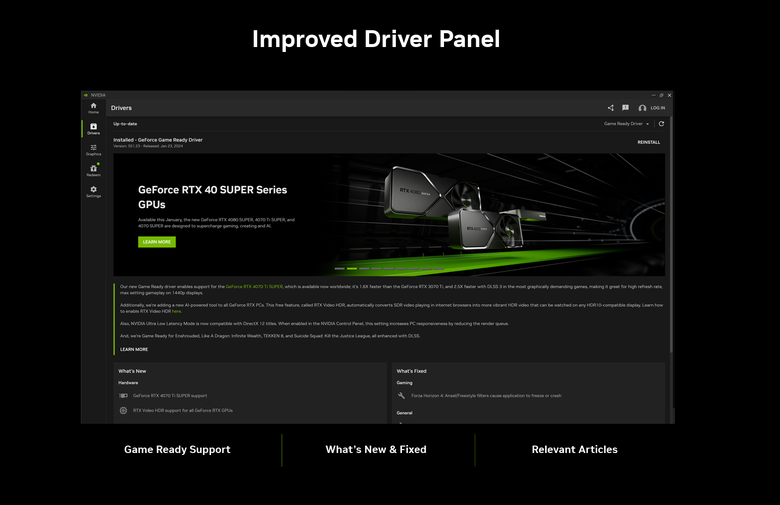780x505 pixels.
Task: Open the Settings gear in sidebar
Action: (x=94, y=192)
